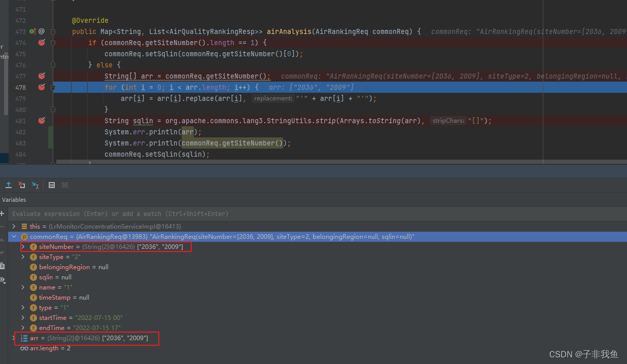Expand the 'this' variable node
627x364 pixels.
14,227
